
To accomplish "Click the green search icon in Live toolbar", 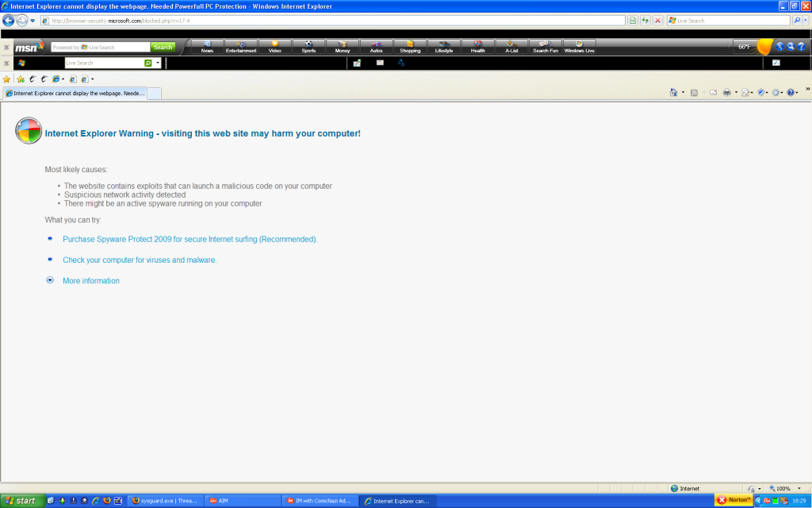I will [x=148, y=63].
